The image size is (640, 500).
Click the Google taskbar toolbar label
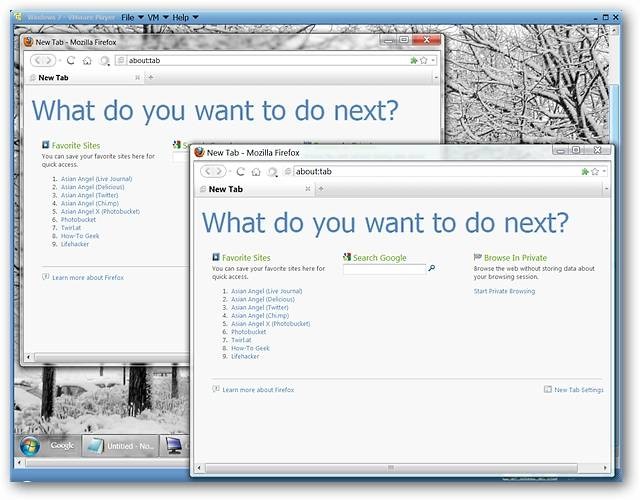[62, 445]
